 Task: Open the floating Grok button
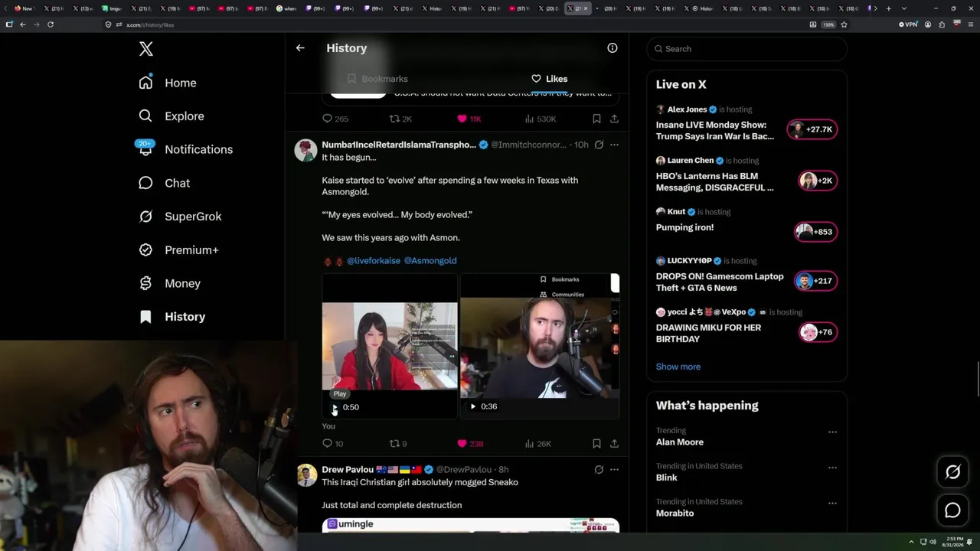[952, 472]
